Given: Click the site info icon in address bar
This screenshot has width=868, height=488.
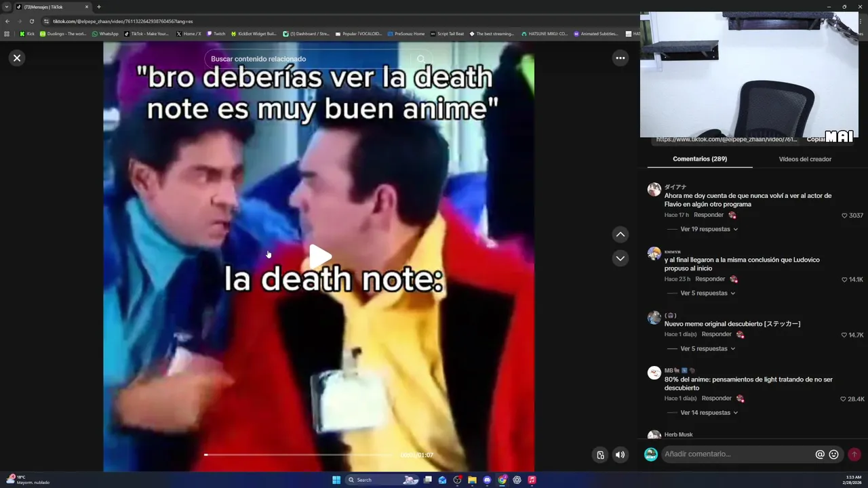Looking at the screenshot, I should pos(46,21).
